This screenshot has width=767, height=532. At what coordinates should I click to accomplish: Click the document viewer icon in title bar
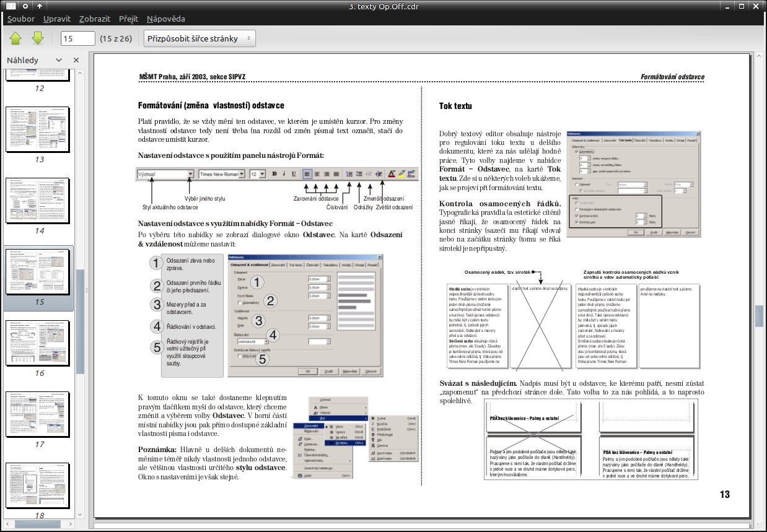[11, 6]
